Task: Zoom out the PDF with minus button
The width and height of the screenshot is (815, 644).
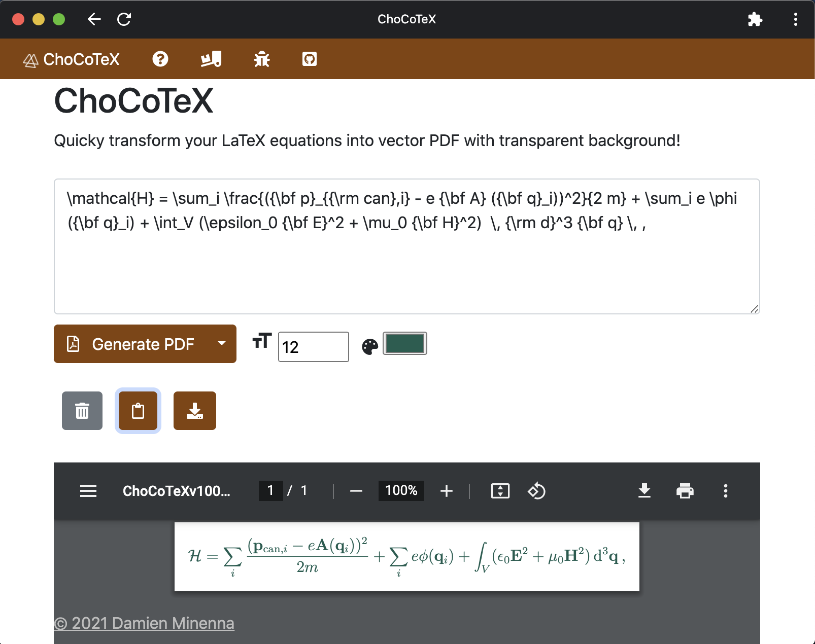Action: [x=356, y=491]
